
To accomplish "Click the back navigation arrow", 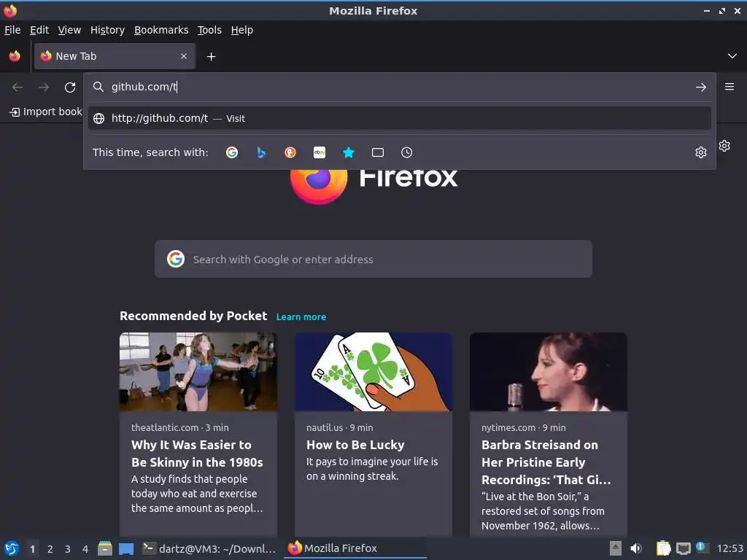I will pos(18,87).
